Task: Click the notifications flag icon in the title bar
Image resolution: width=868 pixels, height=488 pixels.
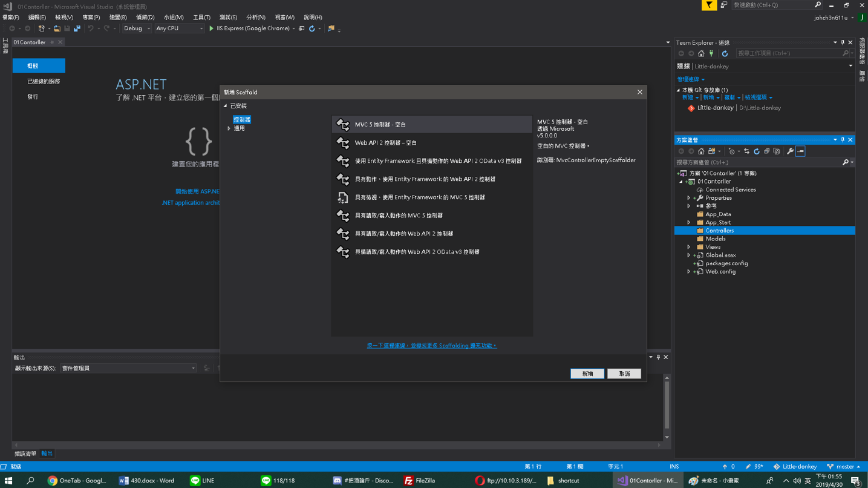Action: (709, 5)
